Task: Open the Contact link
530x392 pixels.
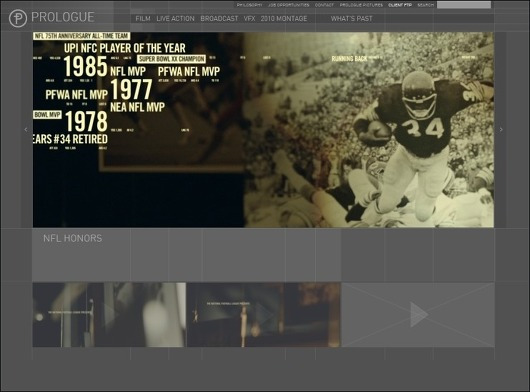Action: tap(324, 5)
